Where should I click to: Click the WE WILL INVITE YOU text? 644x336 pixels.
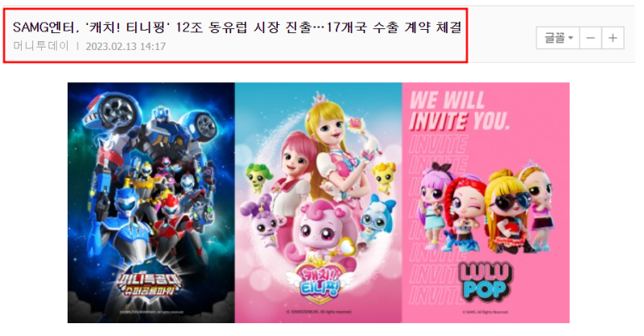tap(459, 110)
